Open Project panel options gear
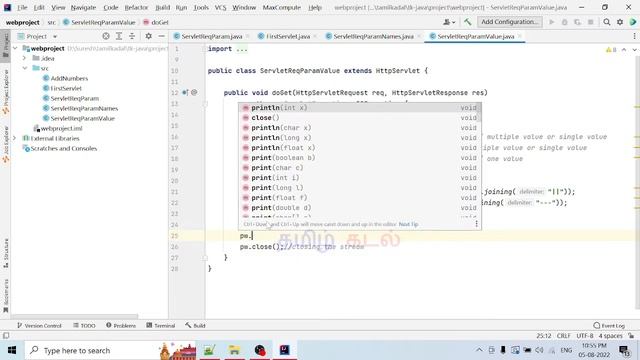The width and height of the screenshot is (640, 360). point(149,36)
